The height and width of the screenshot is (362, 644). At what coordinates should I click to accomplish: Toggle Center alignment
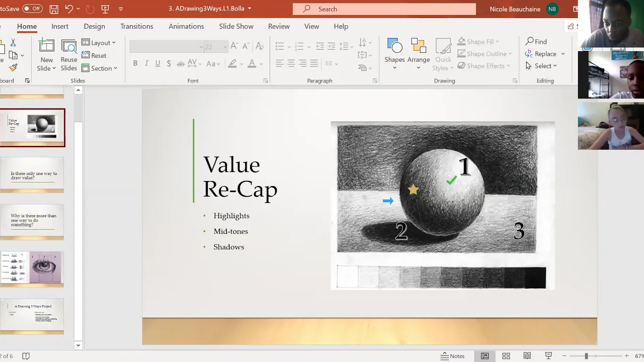click(291, 63)
